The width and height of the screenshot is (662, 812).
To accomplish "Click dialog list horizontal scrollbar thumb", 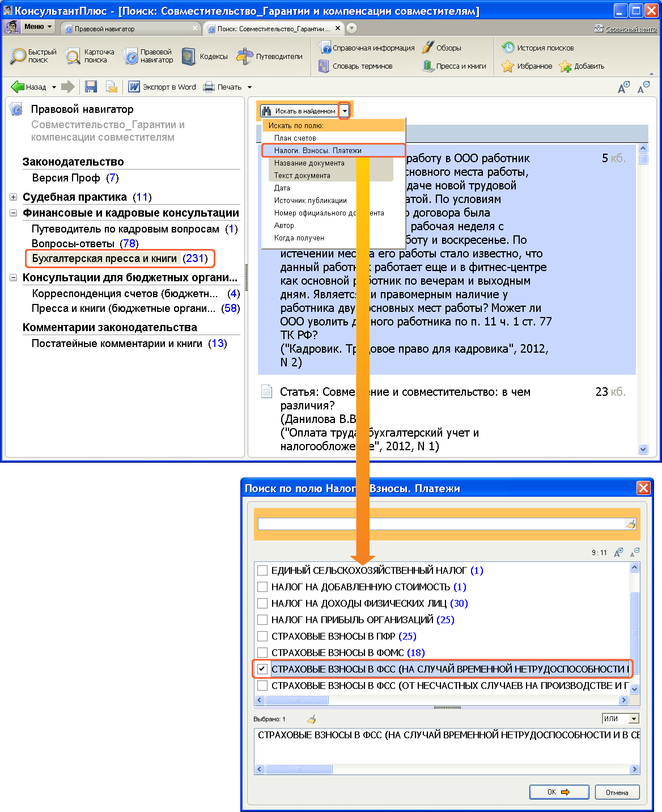I will point(296,700).
